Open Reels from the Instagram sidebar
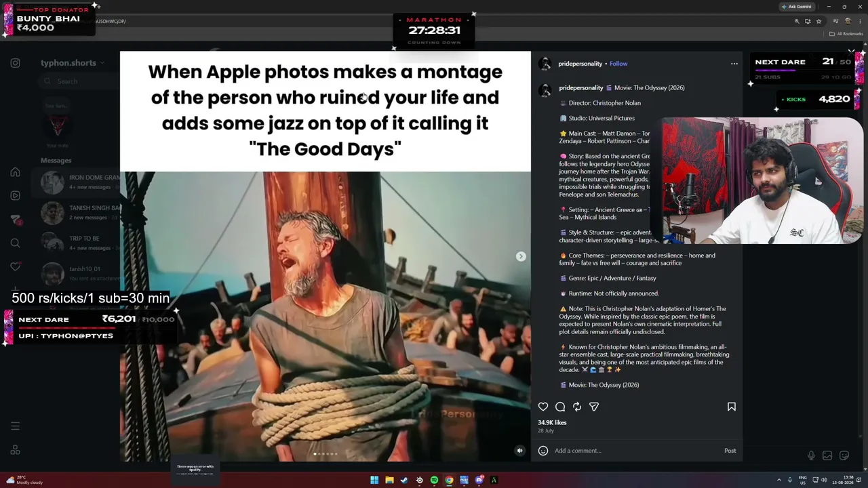Screen dimensions: 868x488 (x=15, y=196)
